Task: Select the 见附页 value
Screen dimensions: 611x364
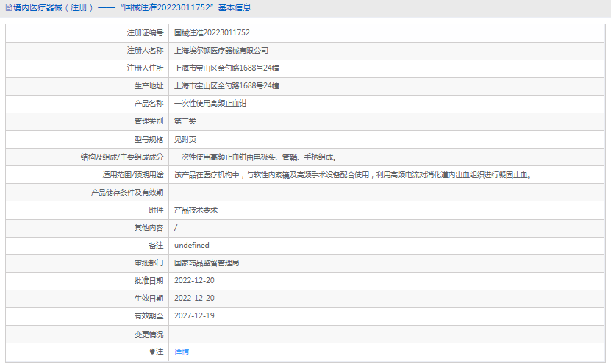Action: point(185,140)
